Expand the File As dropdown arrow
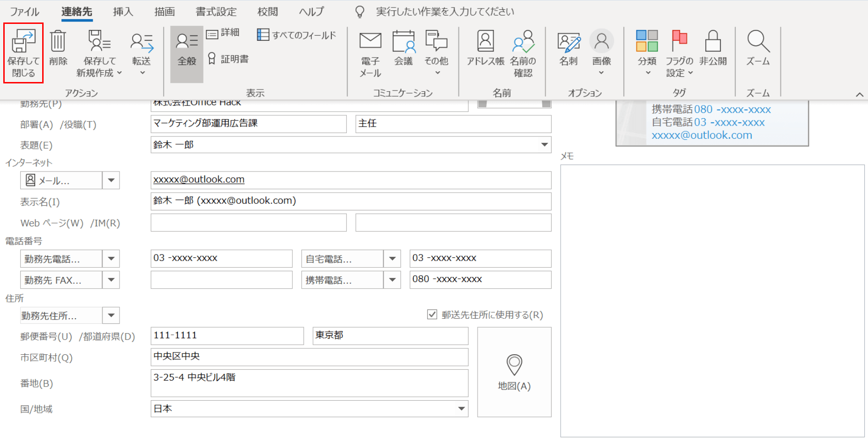The image size is (868, 441). click(544, 145)
